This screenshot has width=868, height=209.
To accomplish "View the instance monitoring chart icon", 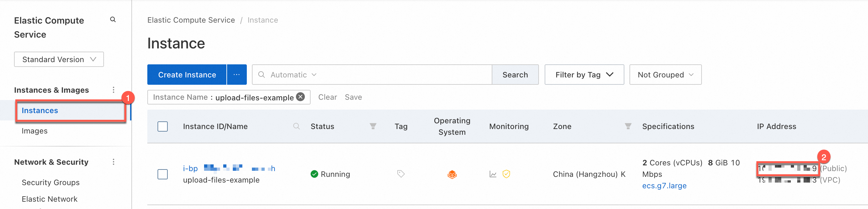I will tap(493, 174).
